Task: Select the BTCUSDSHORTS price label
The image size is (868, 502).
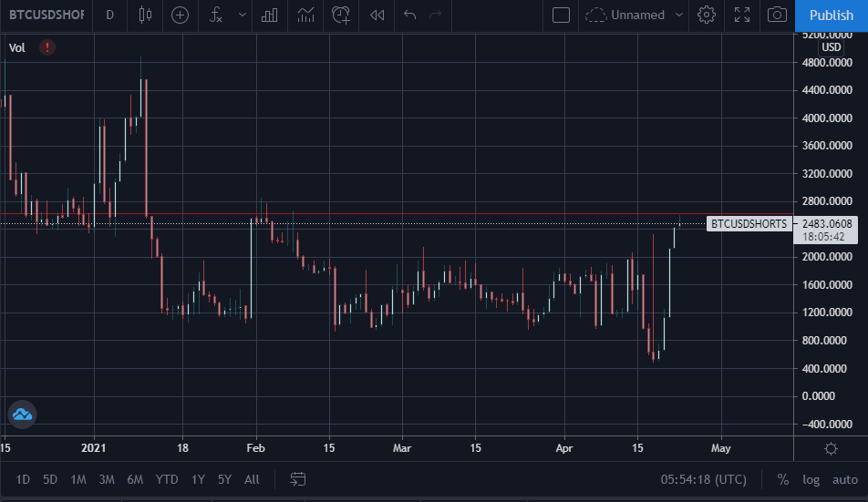Action: tap(749, 224)
